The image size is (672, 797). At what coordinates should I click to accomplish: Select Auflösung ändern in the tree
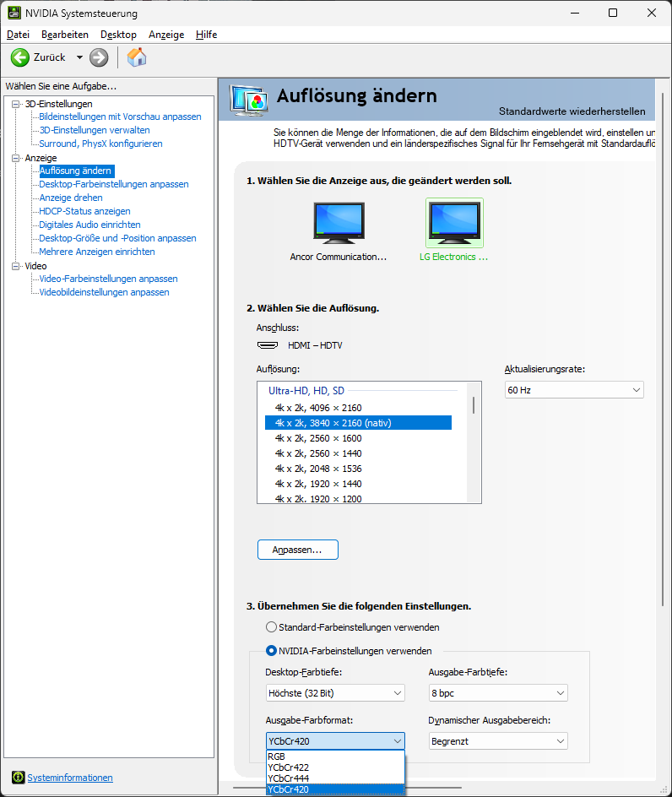(x=76, y=171)
